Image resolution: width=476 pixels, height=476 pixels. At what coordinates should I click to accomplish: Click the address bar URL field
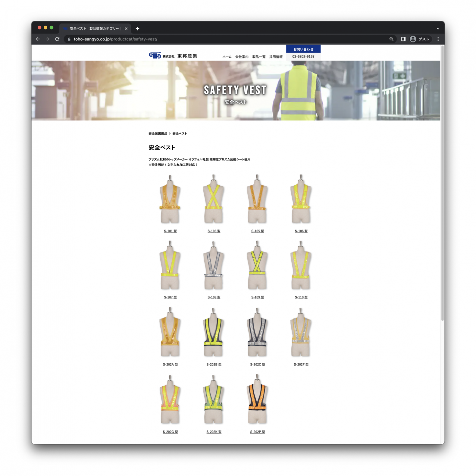pos(211,39)
